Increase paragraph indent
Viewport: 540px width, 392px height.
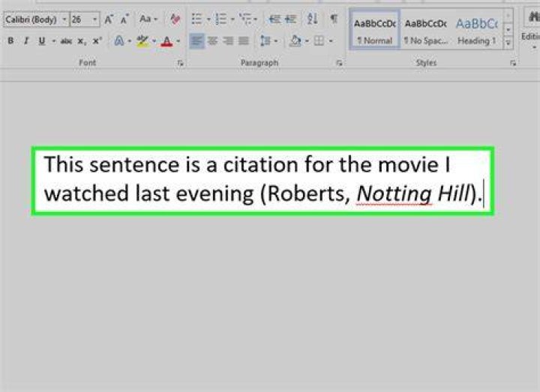pyautogui.click(x=291, y=19)
